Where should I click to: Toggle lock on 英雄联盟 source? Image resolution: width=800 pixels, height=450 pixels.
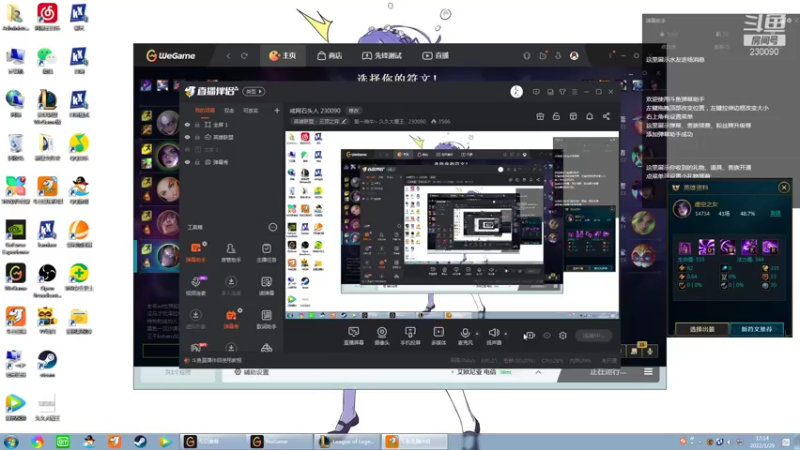click(x=197, y=137)
